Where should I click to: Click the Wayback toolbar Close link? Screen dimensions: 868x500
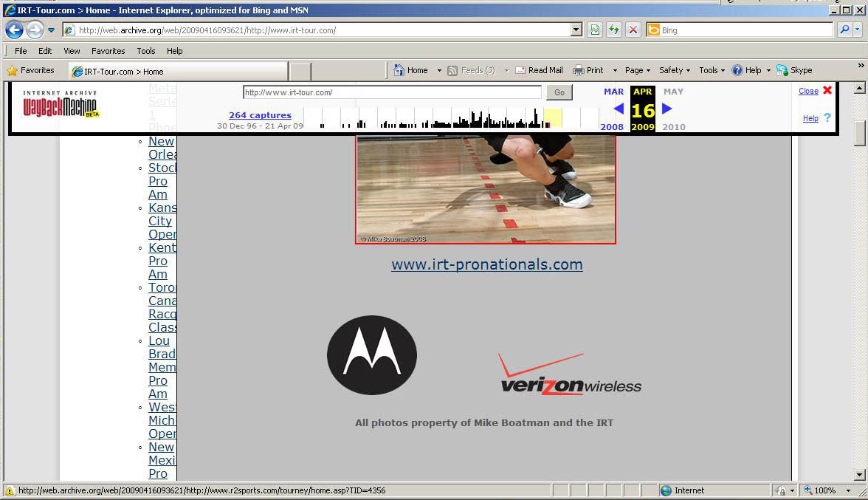click(x=808, y=91)
